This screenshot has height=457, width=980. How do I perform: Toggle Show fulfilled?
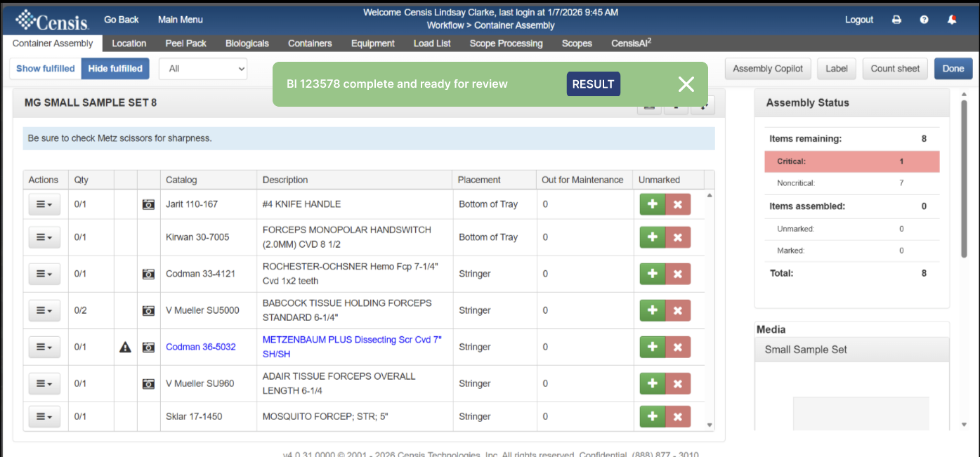[x=45, y=69]
